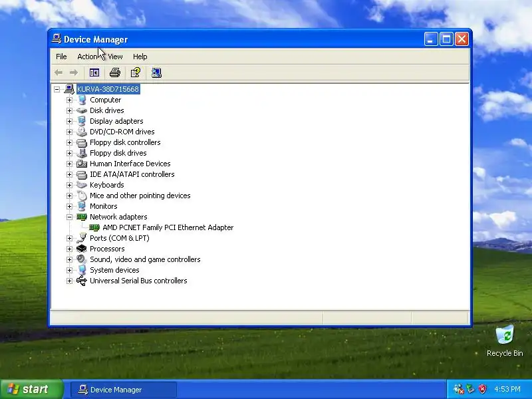Screen dimensions: 532x399
Task: Click the network connection tray icon
Action: [x=471, y=389]
